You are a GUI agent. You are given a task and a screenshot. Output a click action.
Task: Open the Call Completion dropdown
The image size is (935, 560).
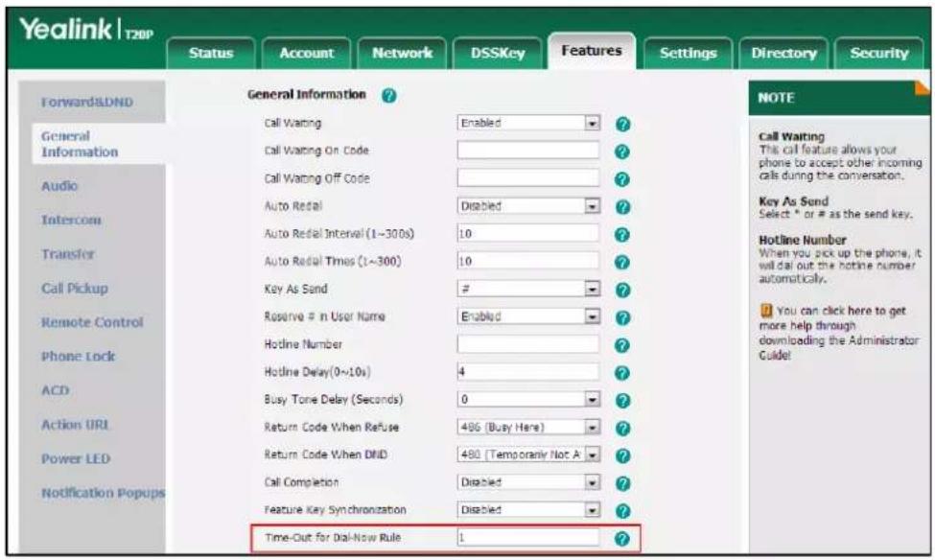point(528,482)
